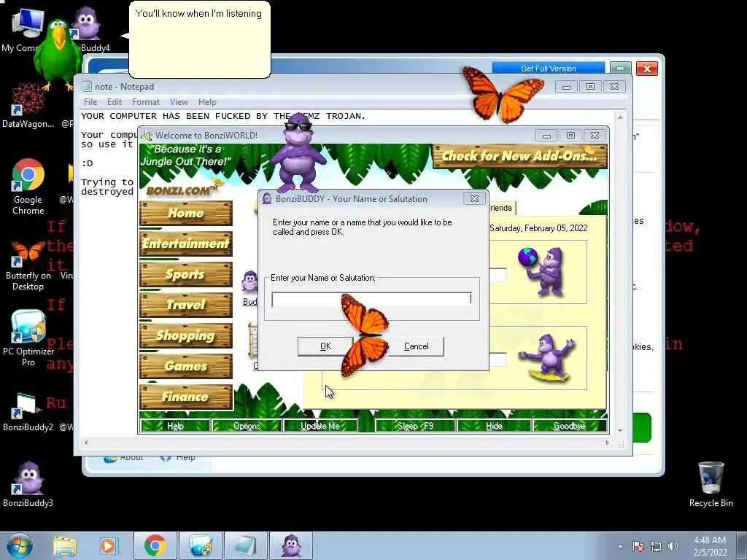Image resolution: width=747 pixels, height=560 pixels.
Task: Open the Edit menu in Notepad
Action: 115,102
